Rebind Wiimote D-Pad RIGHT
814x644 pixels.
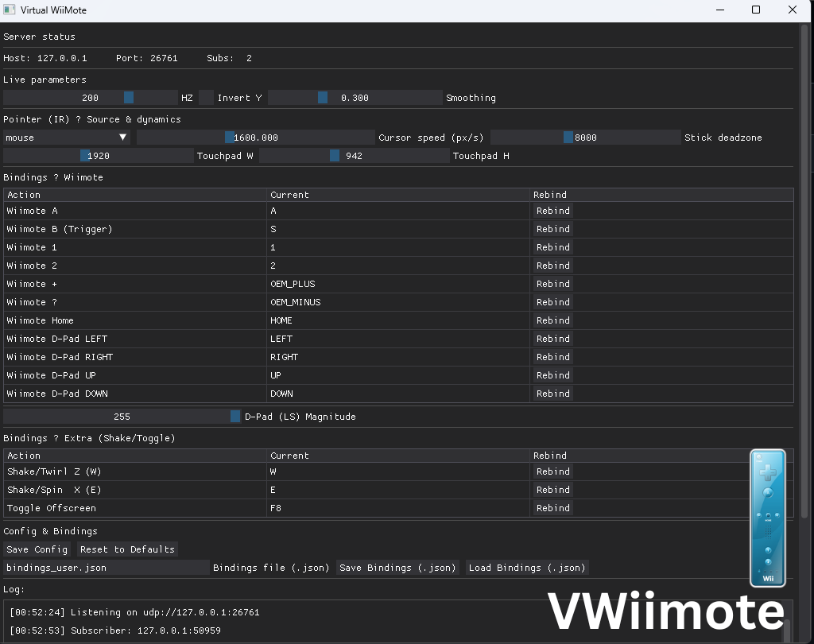553,357
